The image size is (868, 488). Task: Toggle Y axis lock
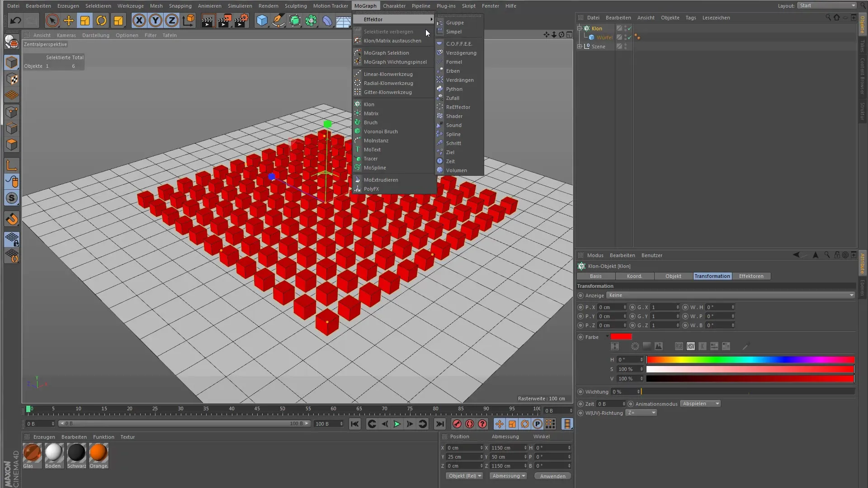point(156,20)
